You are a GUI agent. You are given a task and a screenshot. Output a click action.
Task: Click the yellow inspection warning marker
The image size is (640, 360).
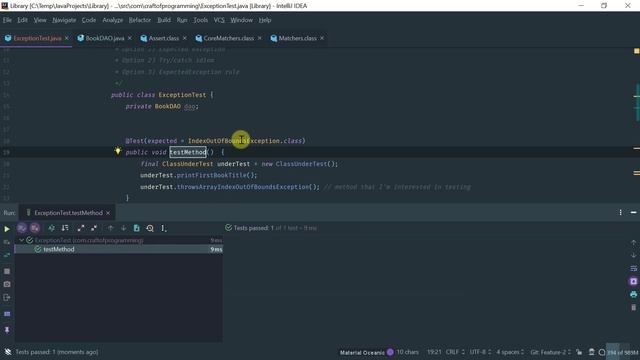[636, 51]
